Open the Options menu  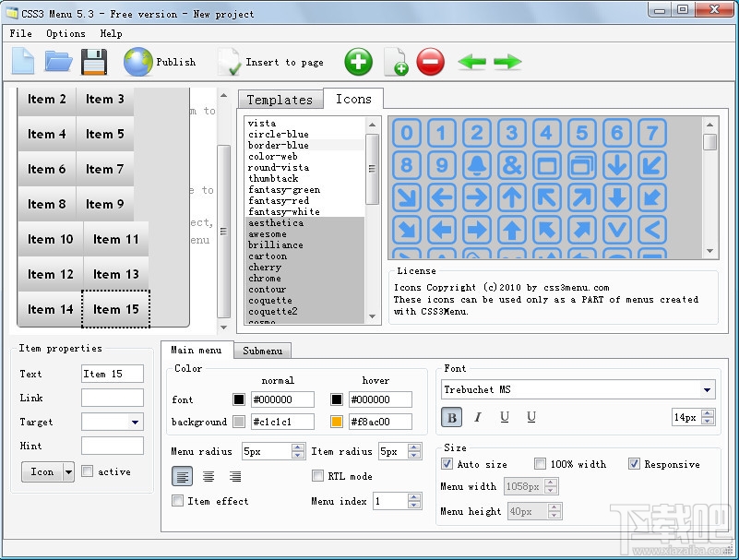65,33
